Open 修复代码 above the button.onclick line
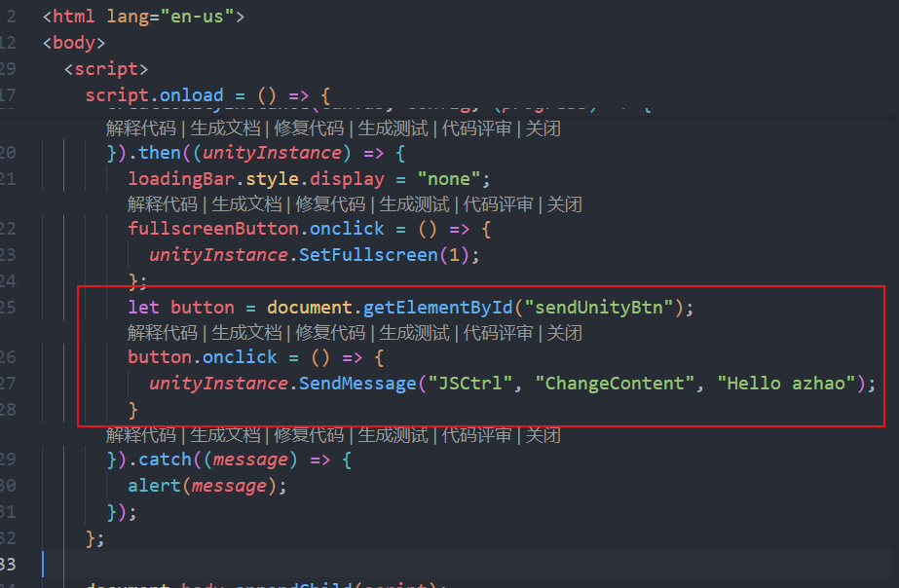Screen dimensions: 899x588 pos(330,332)
